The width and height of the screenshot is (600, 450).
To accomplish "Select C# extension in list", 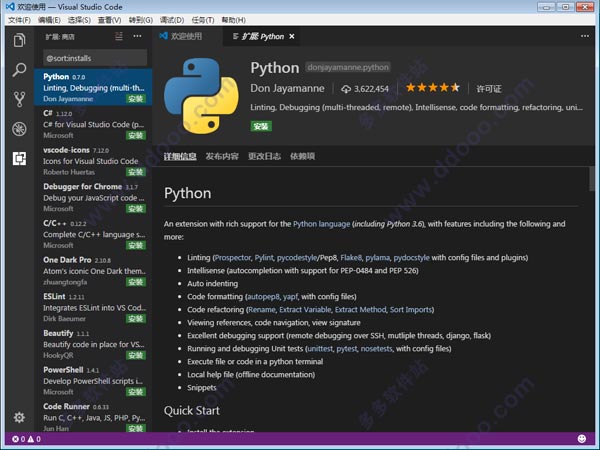I will (93, 124).
